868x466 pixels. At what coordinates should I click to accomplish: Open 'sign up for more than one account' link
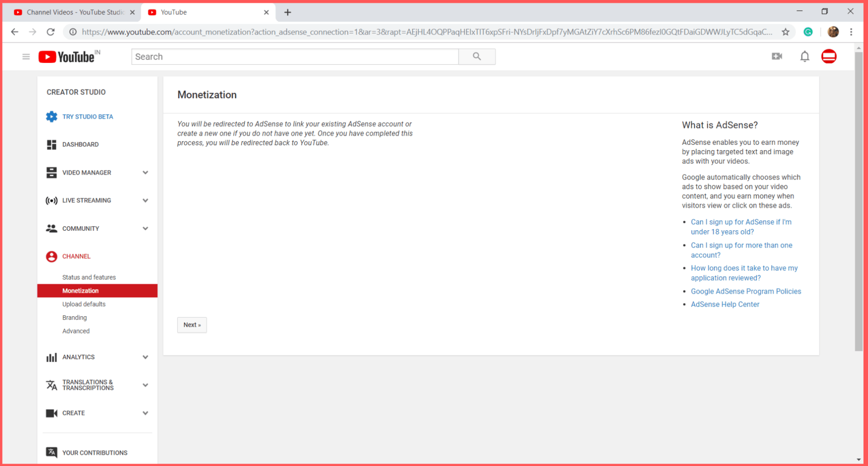[741, 250]
